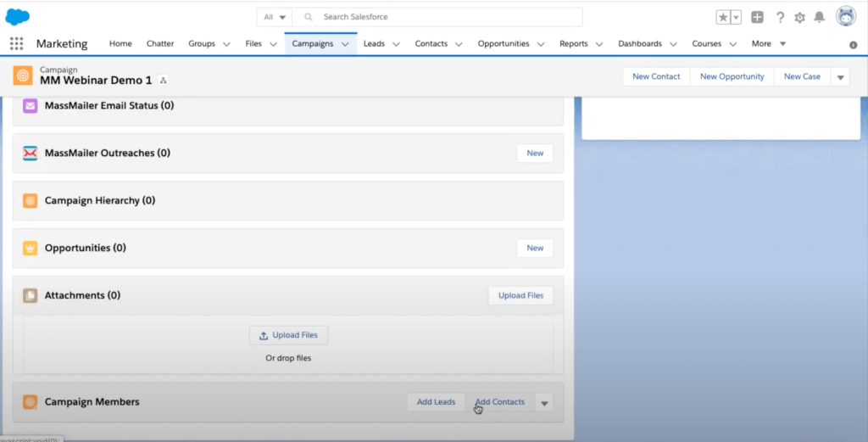Image resolution: width=868 pixels, height=442 pixels.
Task: Open the Help question mark icon
Action: 780,17
